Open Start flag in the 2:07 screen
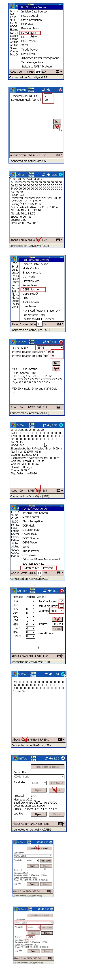 click(x=15, y=909)
